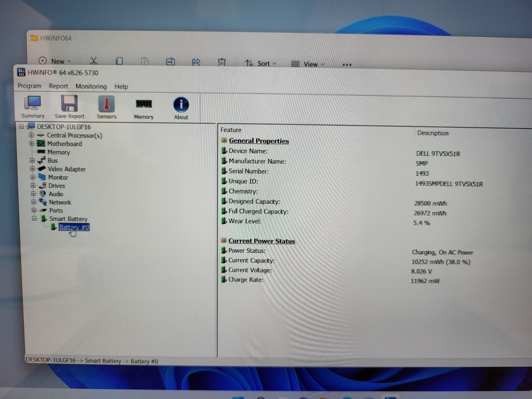Select the Battery #0 tree item

pyautogui.click(x=74, y=227)
